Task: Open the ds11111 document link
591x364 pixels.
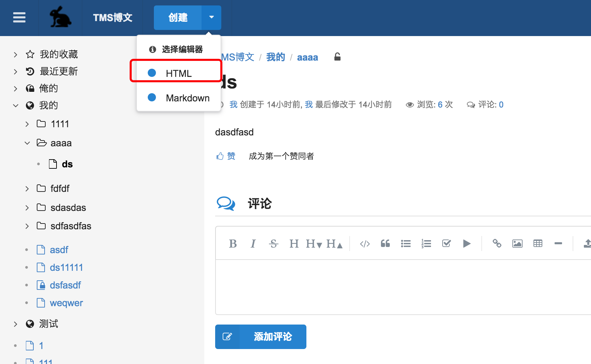Action: [66, 267]
